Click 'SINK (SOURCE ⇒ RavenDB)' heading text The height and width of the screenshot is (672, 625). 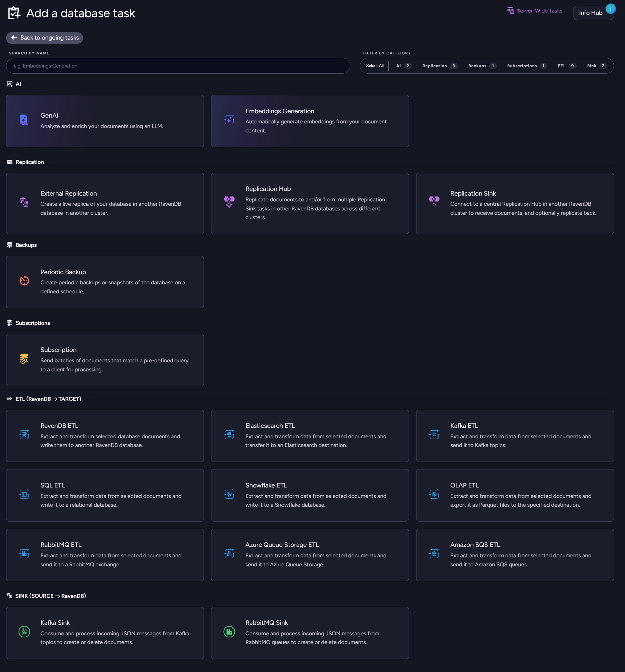click(x=50, y=596)
